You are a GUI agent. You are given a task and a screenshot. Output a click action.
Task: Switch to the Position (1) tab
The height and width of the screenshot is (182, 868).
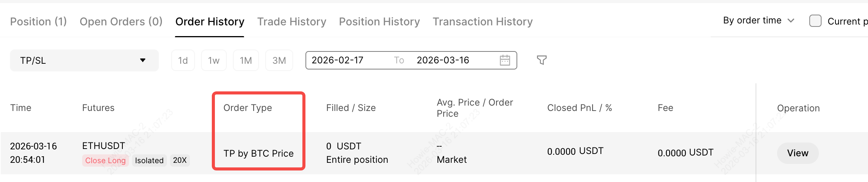[x=38, y=22]
